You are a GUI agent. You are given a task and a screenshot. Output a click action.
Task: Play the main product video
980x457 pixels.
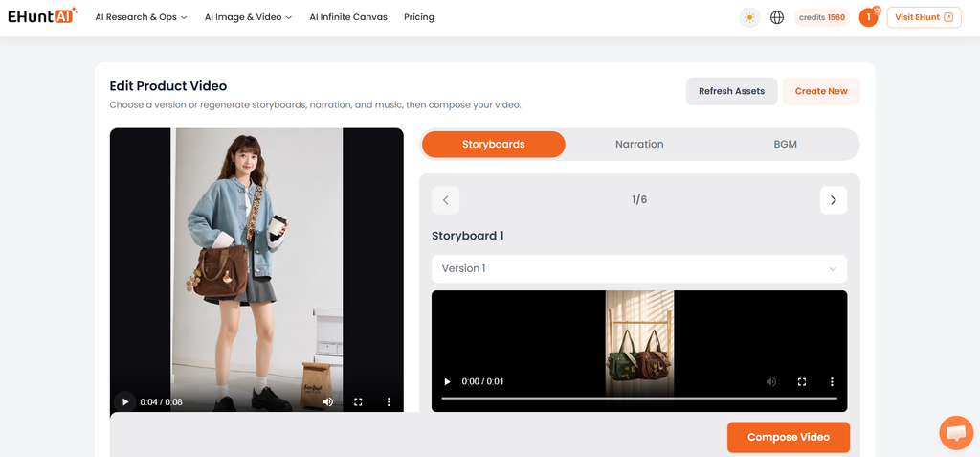(125, 401)
